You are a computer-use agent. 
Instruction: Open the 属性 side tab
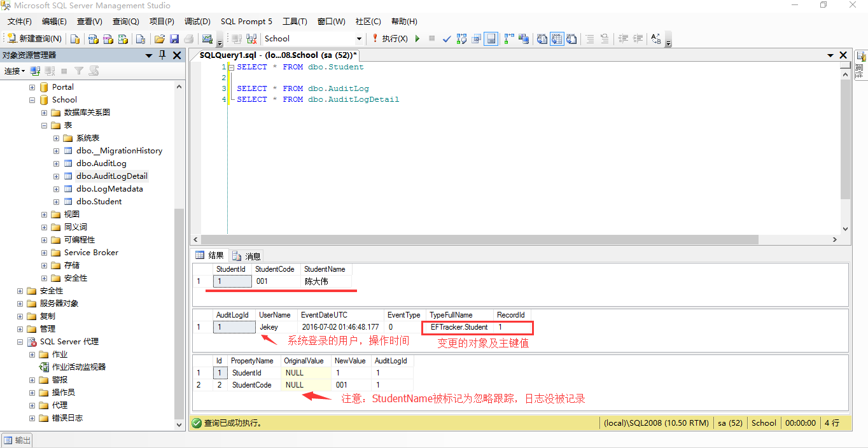[860, 64]
